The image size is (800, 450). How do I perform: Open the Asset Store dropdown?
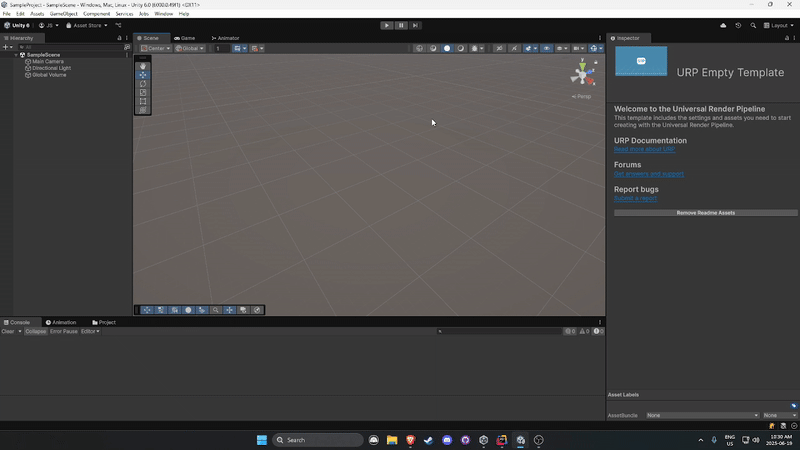(x=87, y=26)
